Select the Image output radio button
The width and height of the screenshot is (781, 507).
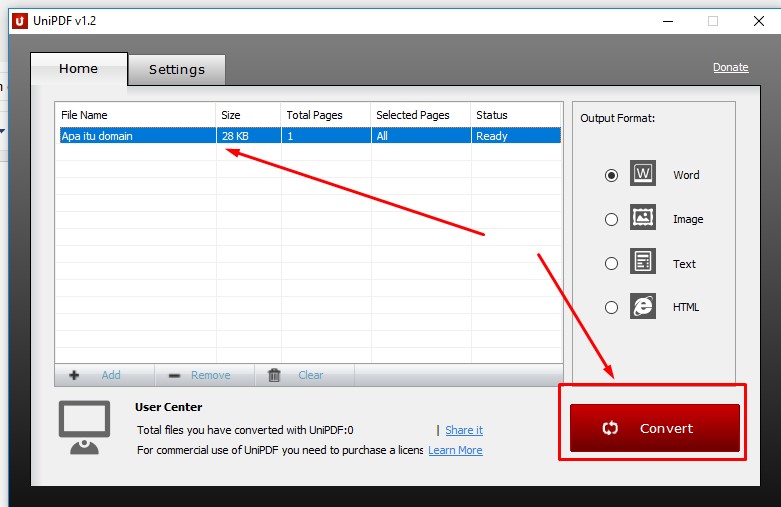pos(611,219)
